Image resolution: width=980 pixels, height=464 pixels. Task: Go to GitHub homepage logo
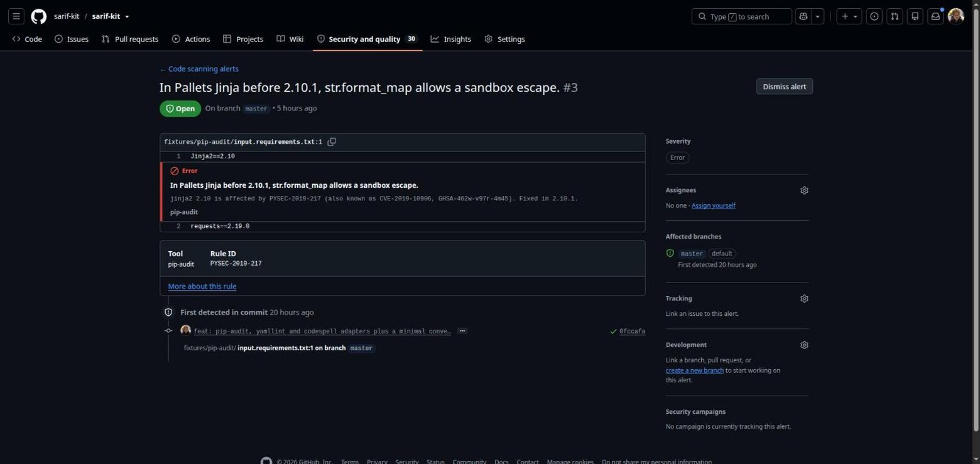39,16
